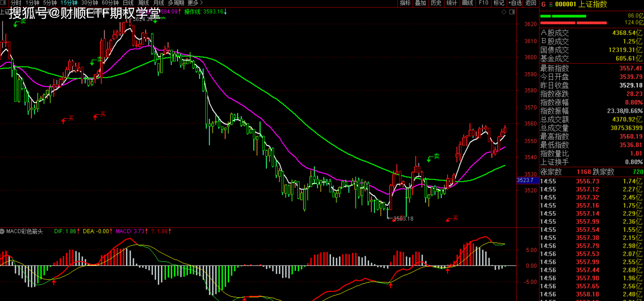Click the diamond marker icon above chart
The width and height of the screenshot is (644, 301).
click(504, 12)
